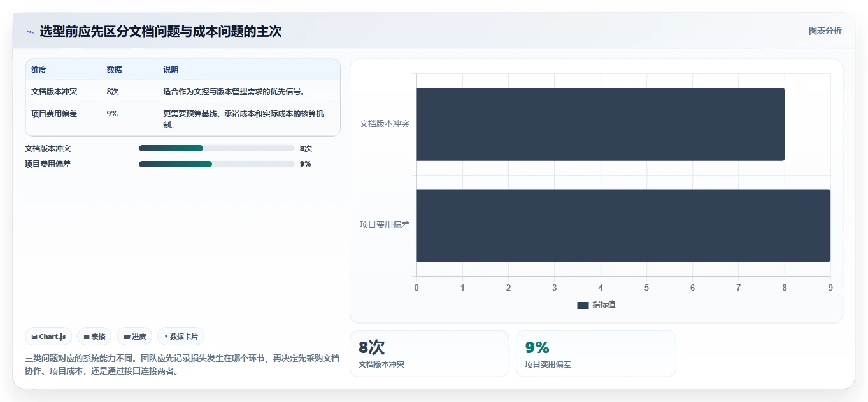Click the 指标值 legend label
Image resolution: width=868 pixels, height=402 pixels.
[604, 305]
